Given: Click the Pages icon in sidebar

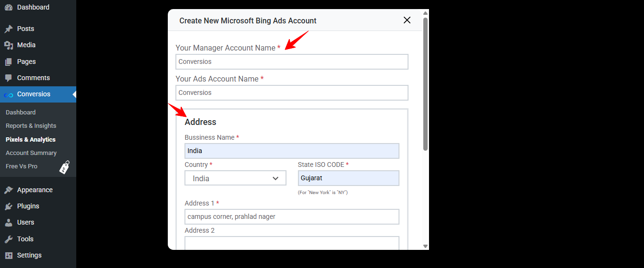Looking at the screenshot, I should [9, 62].
